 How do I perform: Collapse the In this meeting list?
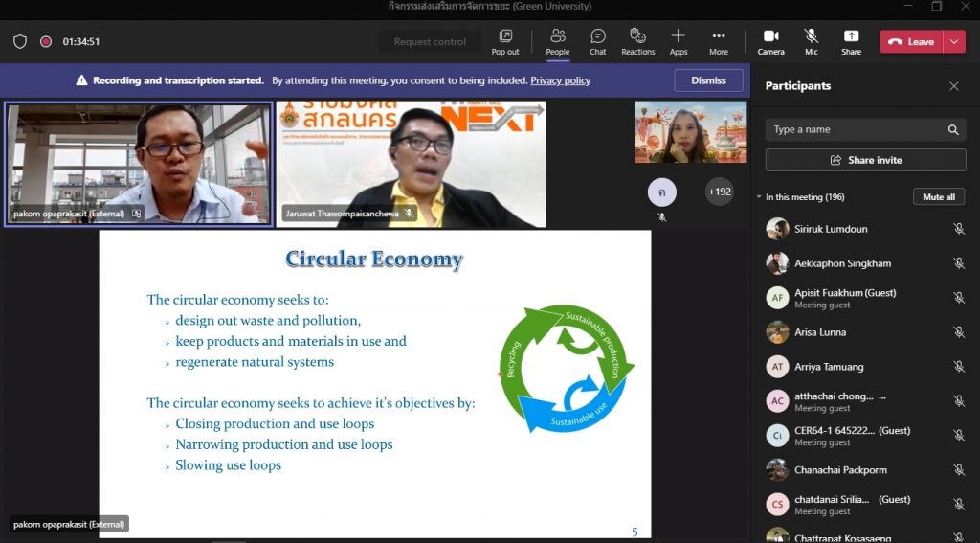(x=760, y=197)
